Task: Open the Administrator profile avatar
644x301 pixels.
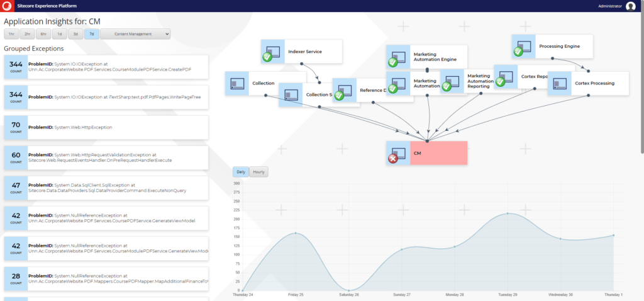Action: tap(630, 6)
